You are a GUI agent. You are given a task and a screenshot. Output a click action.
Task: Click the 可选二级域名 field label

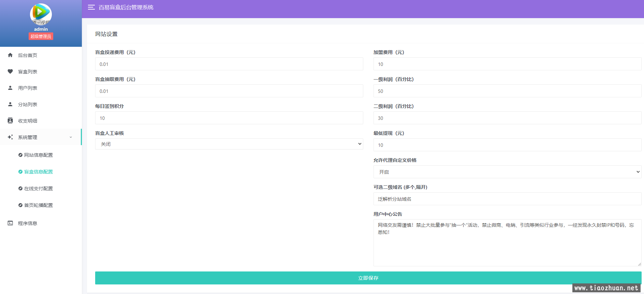[x=400, y=187]
